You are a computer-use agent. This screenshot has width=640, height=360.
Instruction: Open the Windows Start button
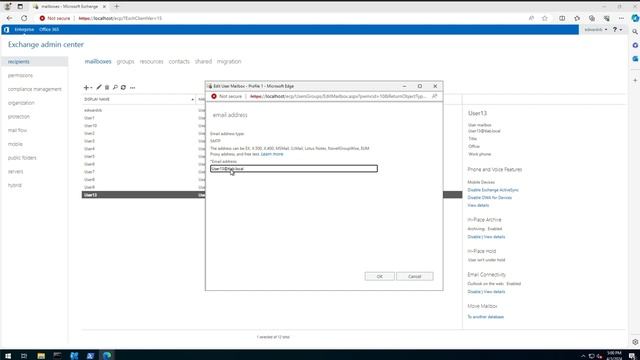point(8,356)
